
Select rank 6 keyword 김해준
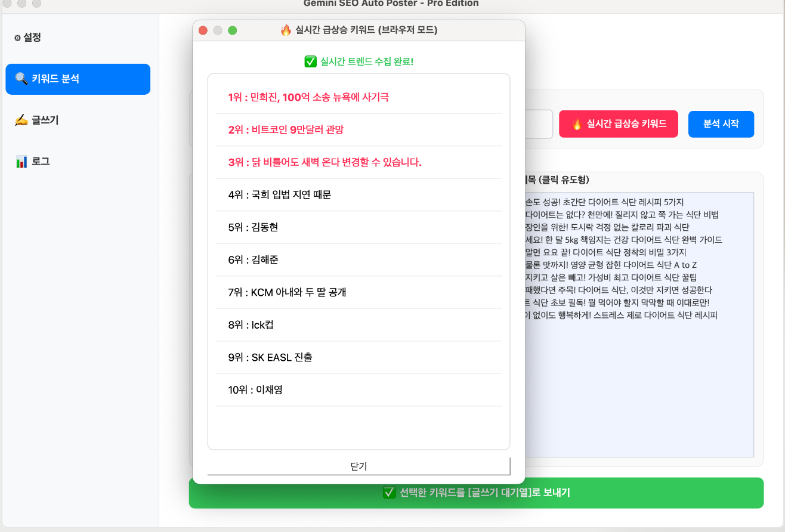253,260
